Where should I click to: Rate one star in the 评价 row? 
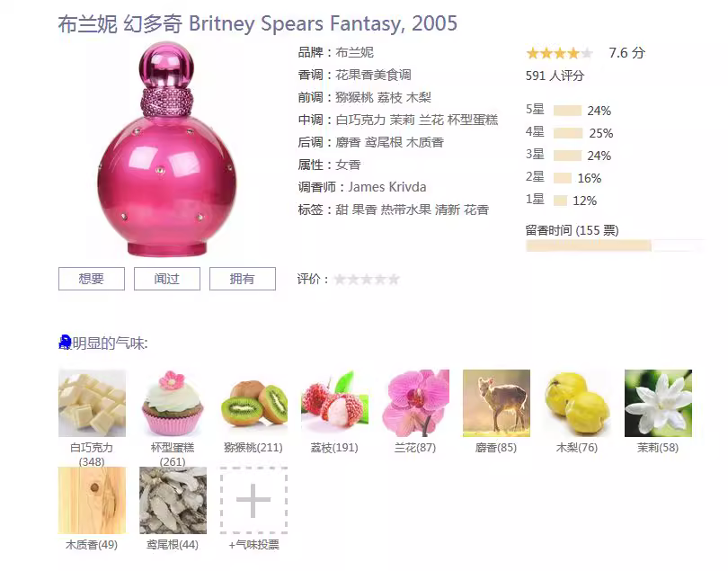[x=340, y=280]
